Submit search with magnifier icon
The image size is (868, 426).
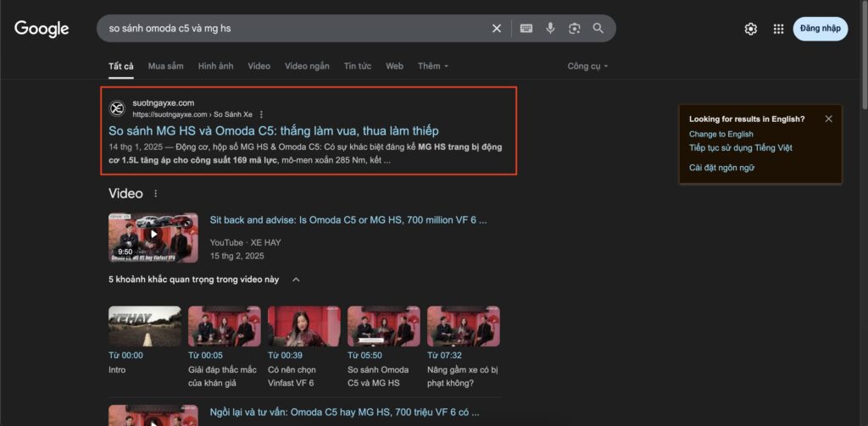(x=598, y=28)
